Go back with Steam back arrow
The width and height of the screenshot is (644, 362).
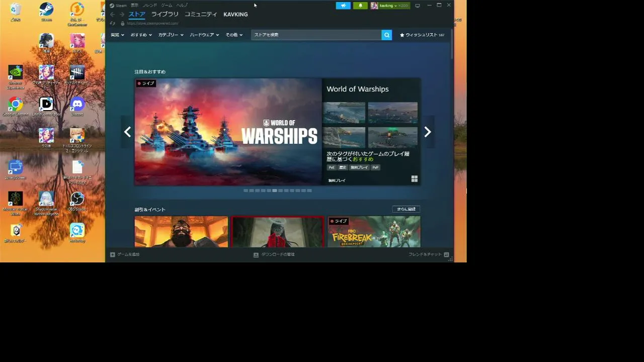(x=113, y=14)
